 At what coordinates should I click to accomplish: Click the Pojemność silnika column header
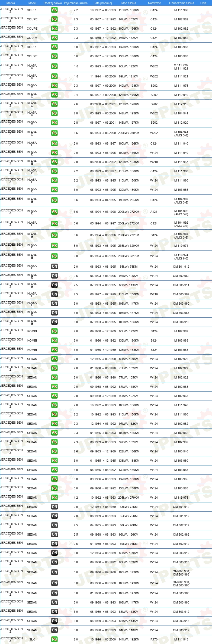[x=76, y=3]
